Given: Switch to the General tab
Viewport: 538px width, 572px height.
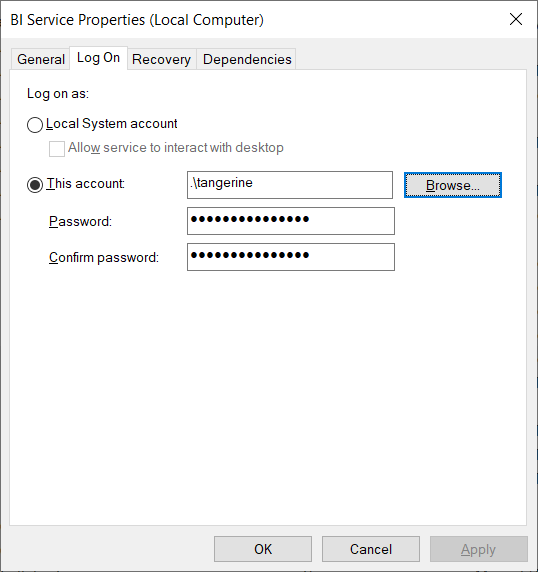Looking at the screenshot, I should [x=40, y=59].
